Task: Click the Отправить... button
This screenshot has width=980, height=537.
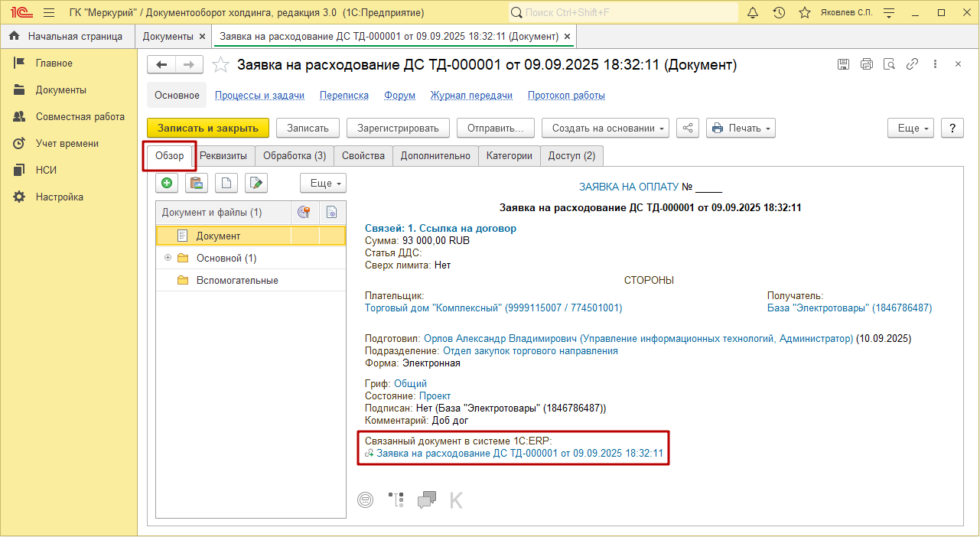Action: (496, 128)
